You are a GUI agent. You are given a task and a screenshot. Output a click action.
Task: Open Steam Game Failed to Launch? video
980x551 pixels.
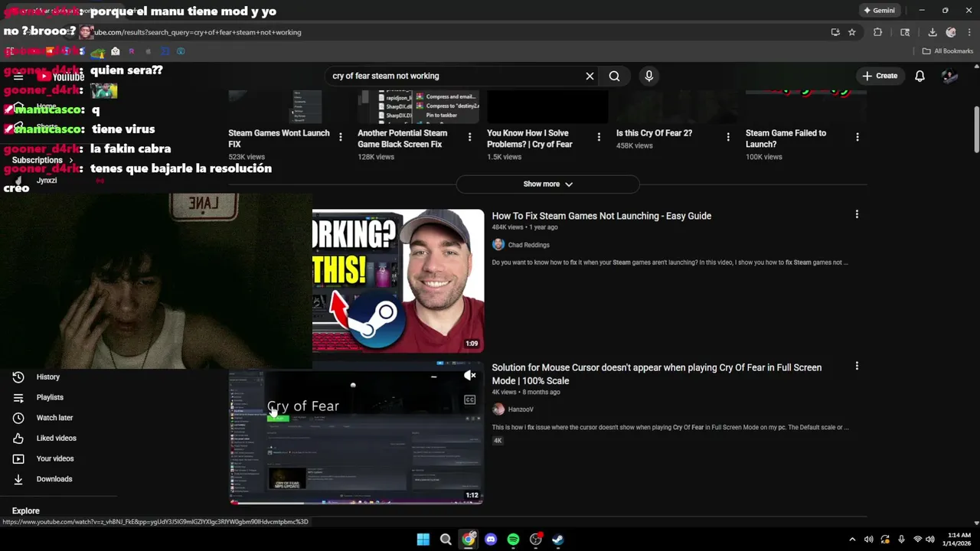point(786,139)
